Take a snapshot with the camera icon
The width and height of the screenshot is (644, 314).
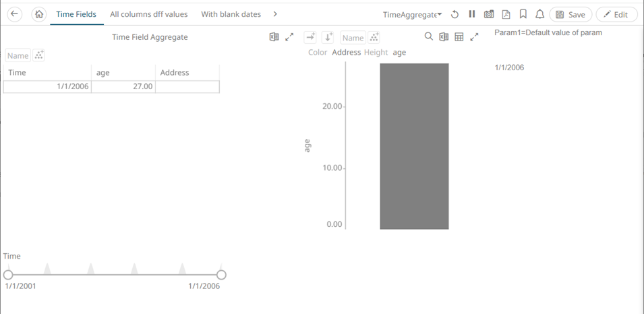(489, 14)
